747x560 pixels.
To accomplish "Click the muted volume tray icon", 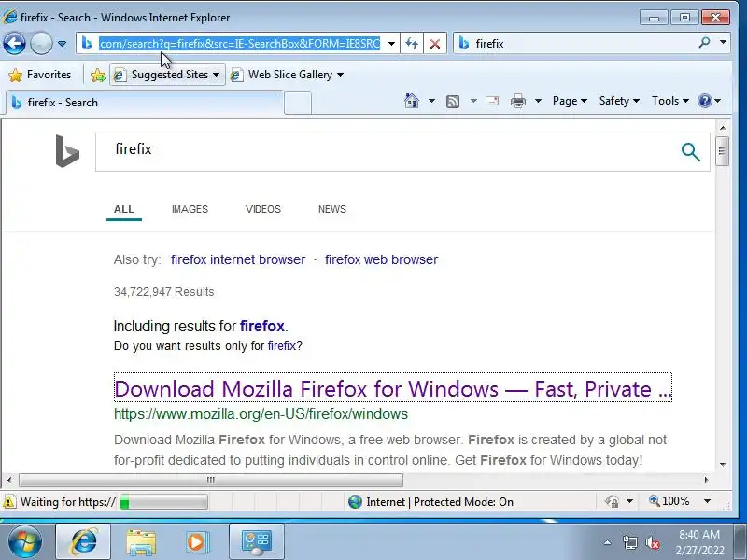I will tap(652, 542).
